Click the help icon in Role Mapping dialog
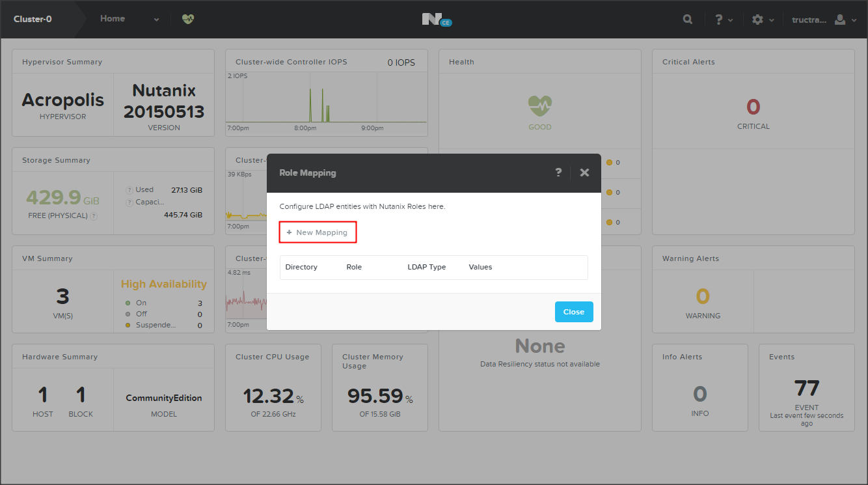The height and width of the screenshot is (485, 868). [x=558, y=173]
